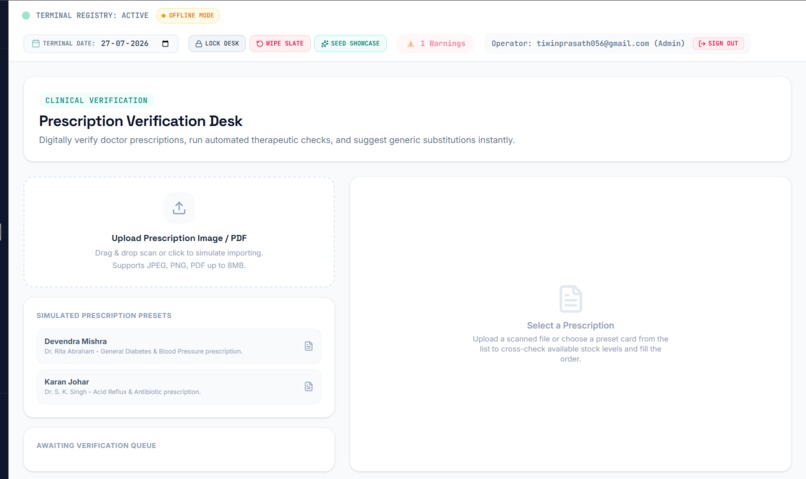Click Upload Prescription Image / PDF dropzone title
Image resolution: width=806 pixels, height=479 pixels.
[179, 238]
